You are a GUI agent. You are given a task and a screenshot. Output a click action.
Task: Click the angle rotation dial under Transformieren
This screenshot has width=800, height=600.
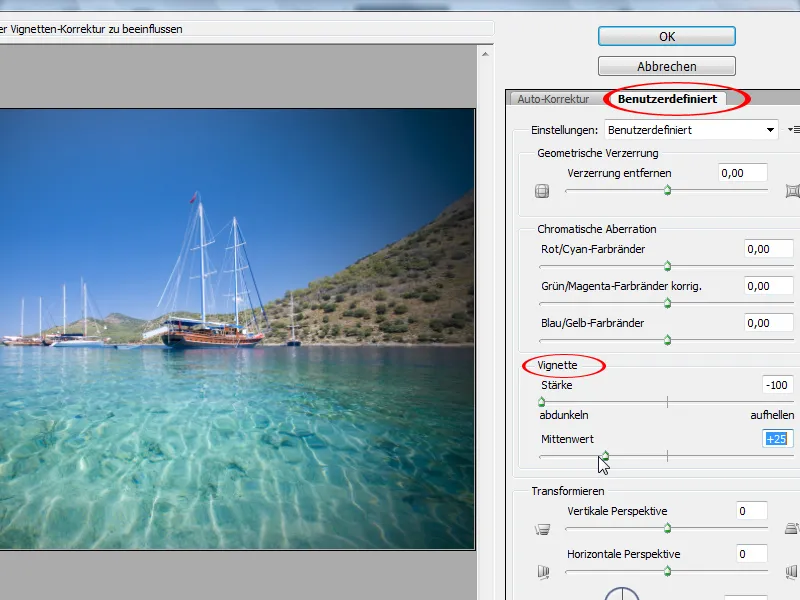(621, 594)
